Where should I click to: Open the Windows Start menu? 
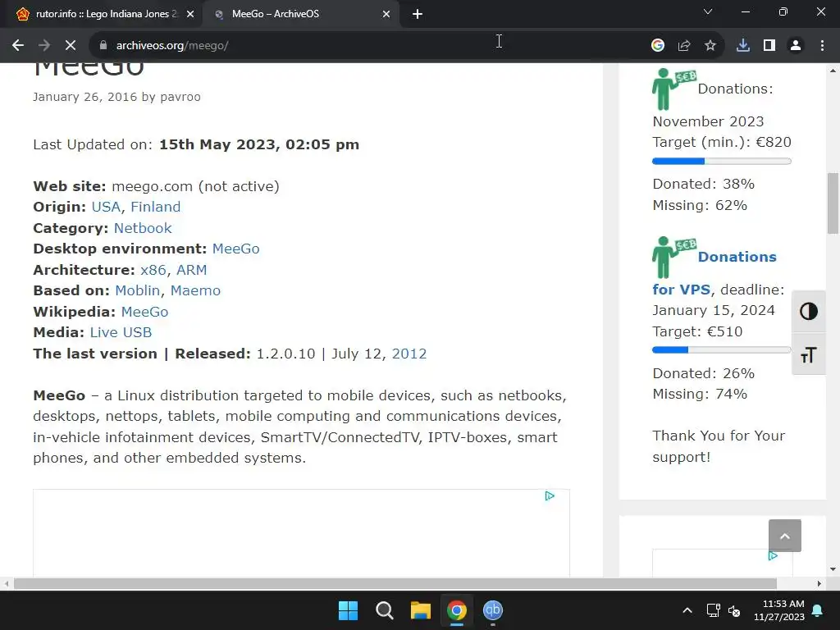pos(348,610)
